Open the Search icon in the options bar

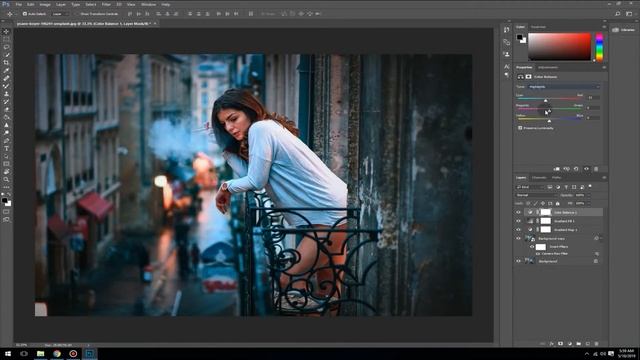pyautogui.click(x=618, y=14)
